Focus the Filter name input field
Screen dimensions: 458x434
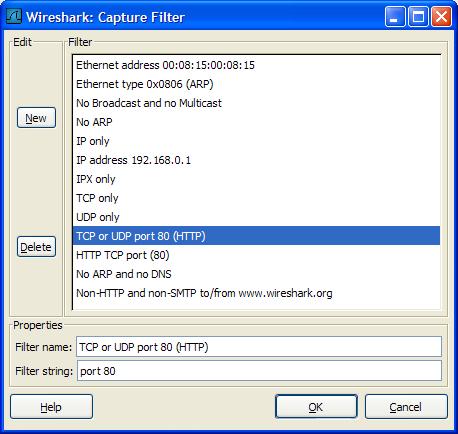[259, 347]
